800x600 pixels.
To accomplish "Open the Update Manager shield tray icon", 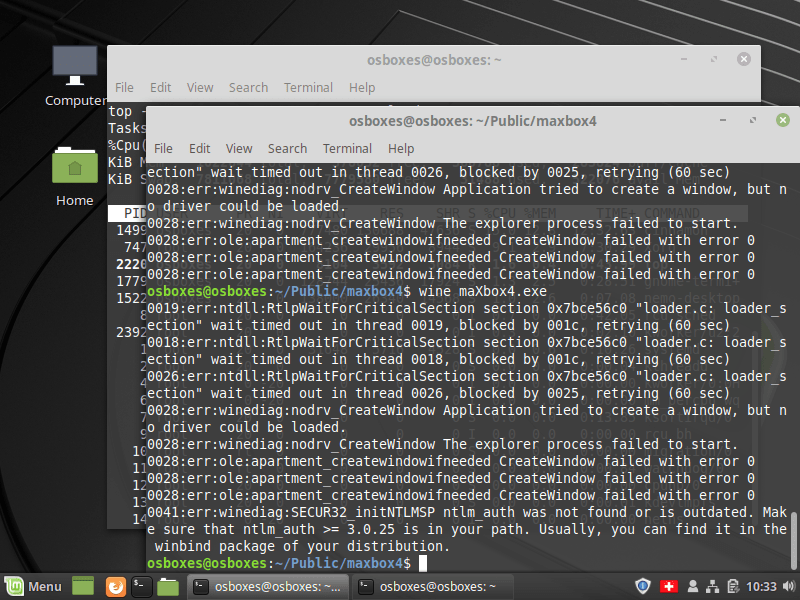I will pyautogui.click(x=644, y=586).
